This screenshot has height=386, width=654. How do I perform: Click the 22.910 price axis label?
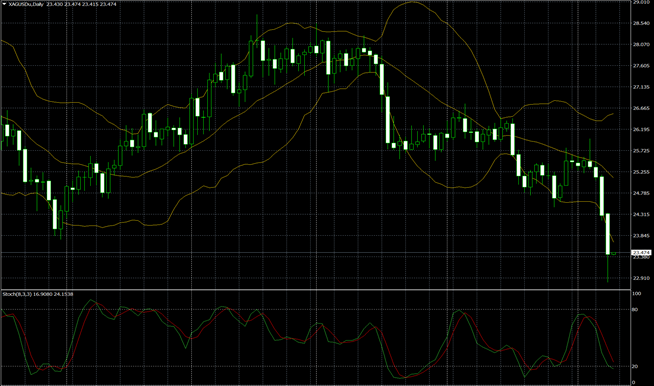[641, 278]
